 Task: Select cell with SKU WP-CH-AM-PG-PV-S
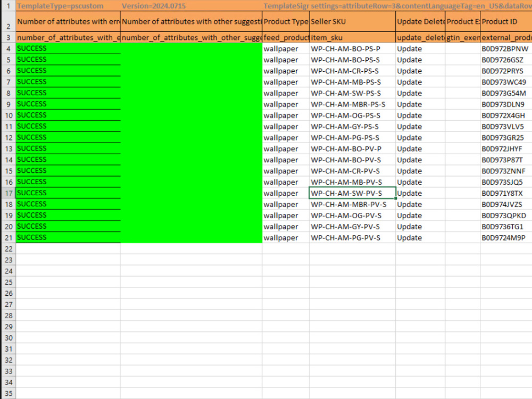pos(352,238)
